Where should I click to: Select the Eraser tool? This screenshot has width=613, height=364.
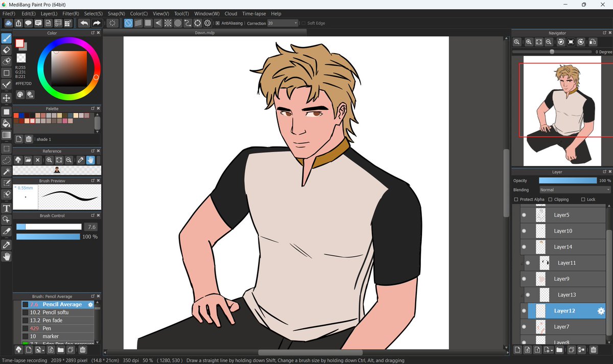coord(6,50)
